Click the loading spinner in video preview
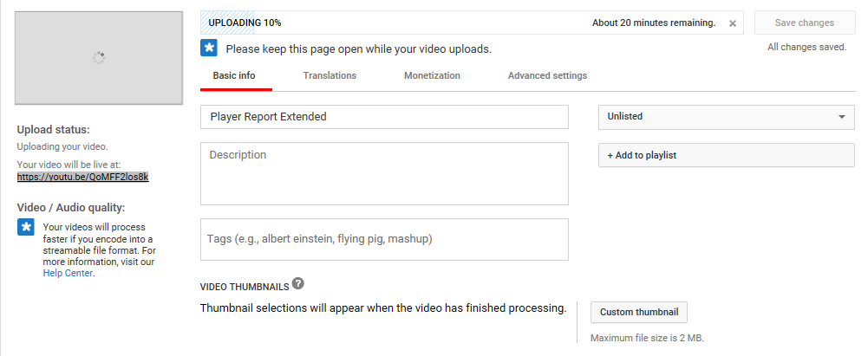The height and width of the screenshot is (356, 868). coord(99,57)
